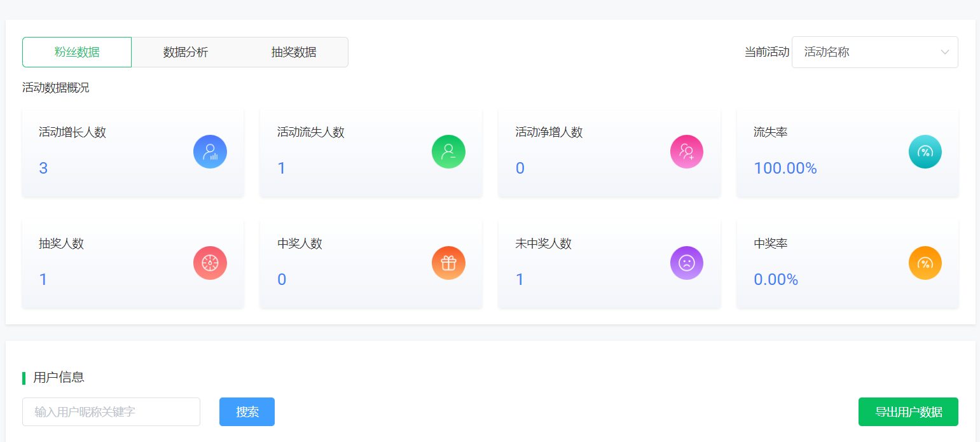Click the 活动增长人数 statistic card
Viewport: 980px width, 442px height.
133,151
